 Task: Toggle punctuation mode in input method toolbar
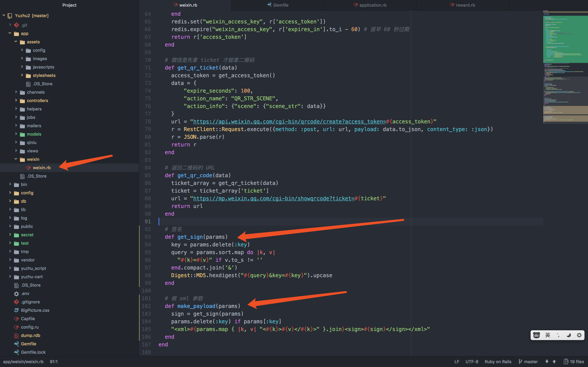pos(558,335)
